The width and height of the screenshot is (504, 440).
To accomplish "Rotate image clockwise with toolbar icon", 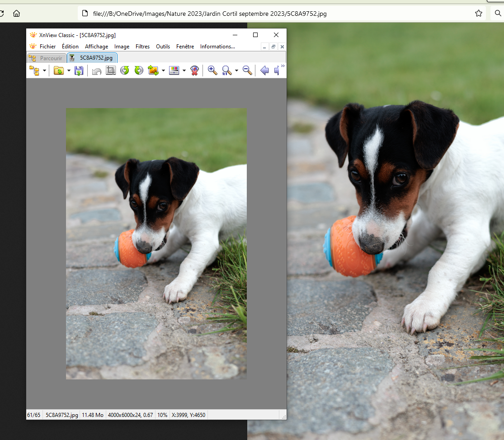I will click(x=139, y=71).
